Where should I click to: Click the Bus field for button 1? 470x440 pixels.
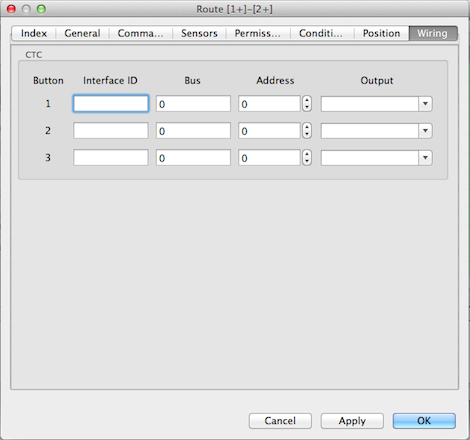tap(193, 104)
